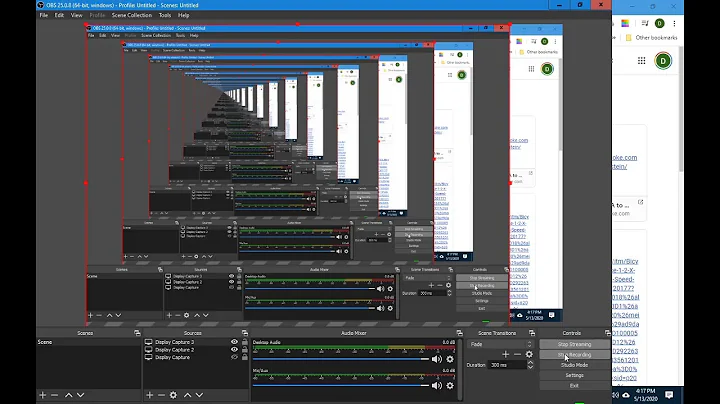720x404 pixels.
Task: Click the OneDrive cloud icon in system tray
Action: [626, 395]
